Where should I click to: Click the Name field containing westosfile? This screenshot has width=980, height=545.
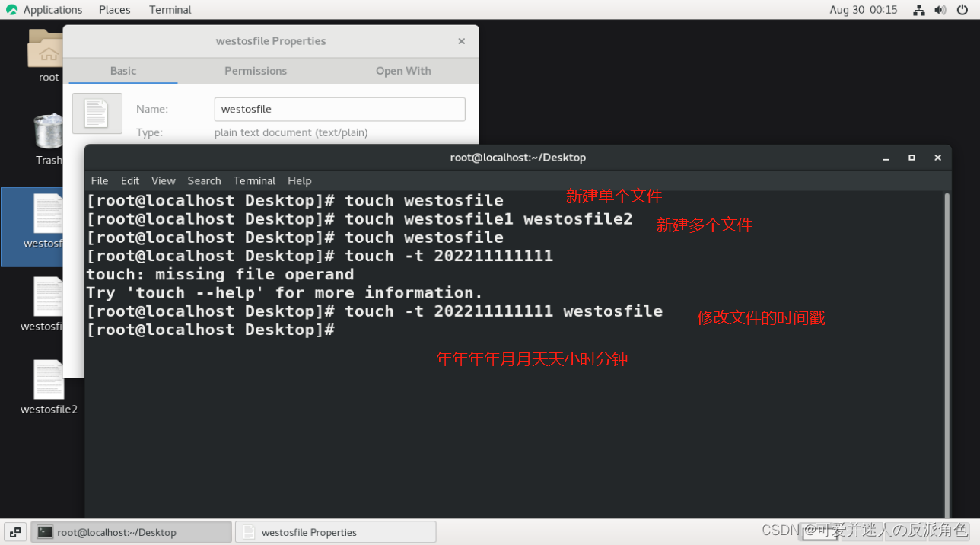coord(339,109)
